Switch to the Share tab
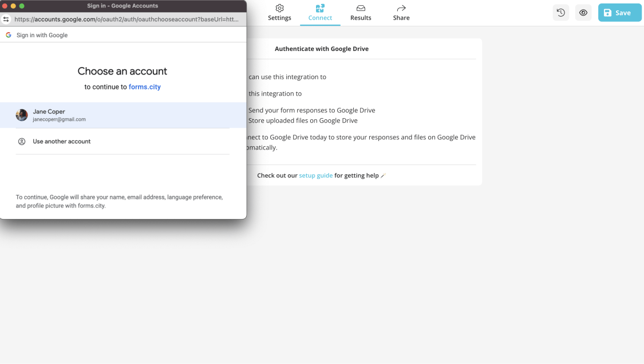The width and height of the screenshot is (644, 364). 401,13
